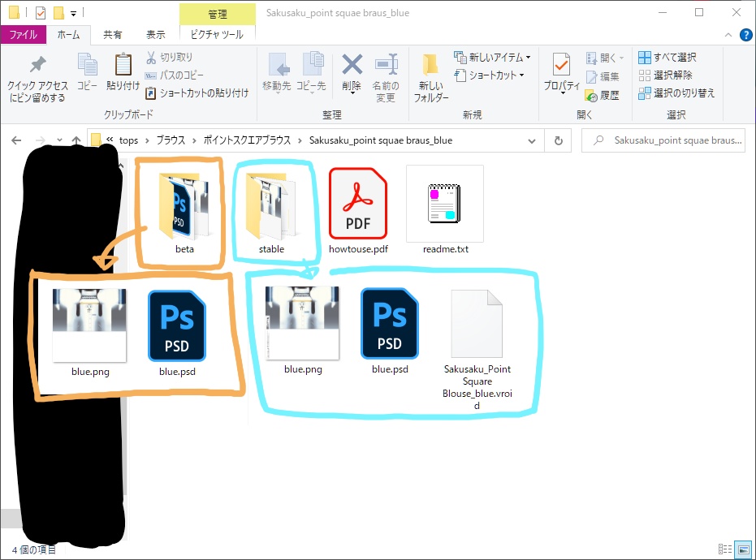The width and height of the screenshot is (756, 560).
Task: Switch to ピクチャ ツール tab
Action: pyautogui.click(x=218, y=34)
